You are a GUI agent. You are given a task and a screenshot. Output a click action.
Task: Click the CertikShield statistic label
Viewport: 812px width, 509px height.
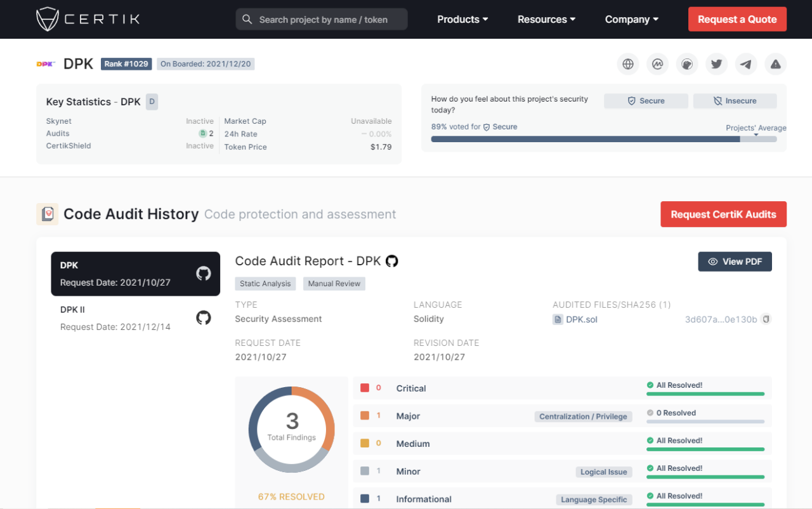(69, 145)
